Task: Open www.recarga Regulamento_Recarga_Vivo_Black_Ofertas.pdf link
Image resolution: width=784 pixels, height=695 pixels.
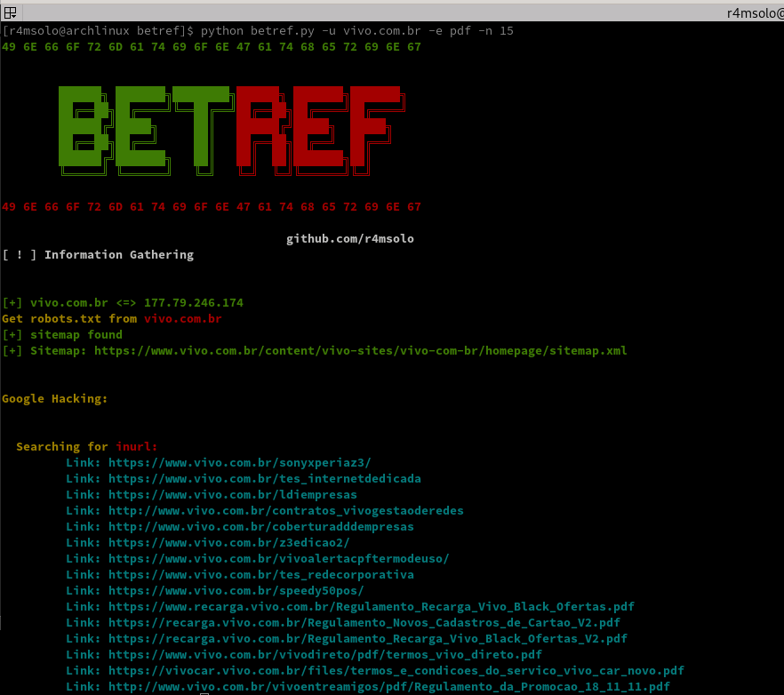Action: pos(372,607)
